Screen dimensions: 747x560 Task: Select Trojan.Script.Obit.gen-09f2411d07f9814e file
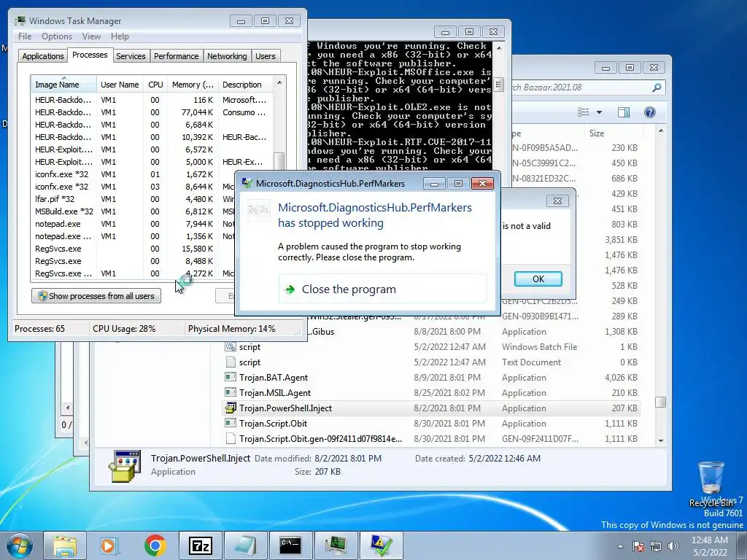[x=320, y=438]
